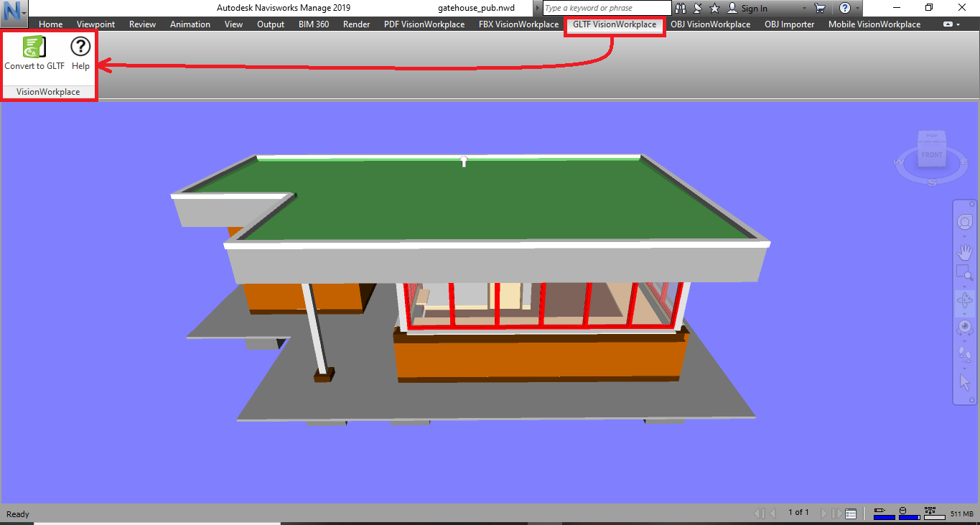
Task: Go to last sheet in status bar
Action: pyautogui.click(x=836, y=514)
